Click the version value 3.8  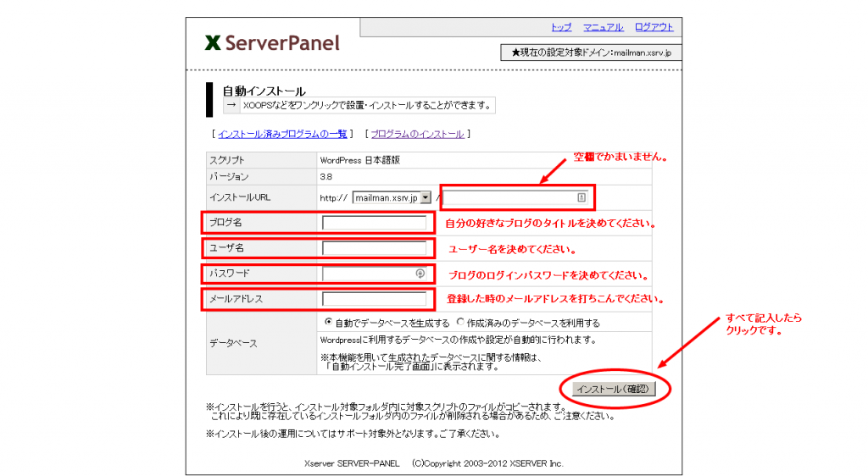point(326,177)
